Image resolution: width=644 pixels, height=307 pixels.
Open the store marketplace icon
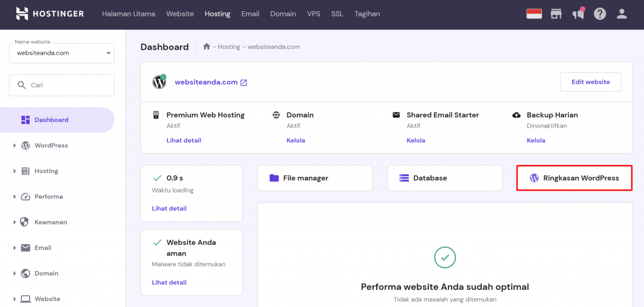pyautogui.click(x=556, y=13)
